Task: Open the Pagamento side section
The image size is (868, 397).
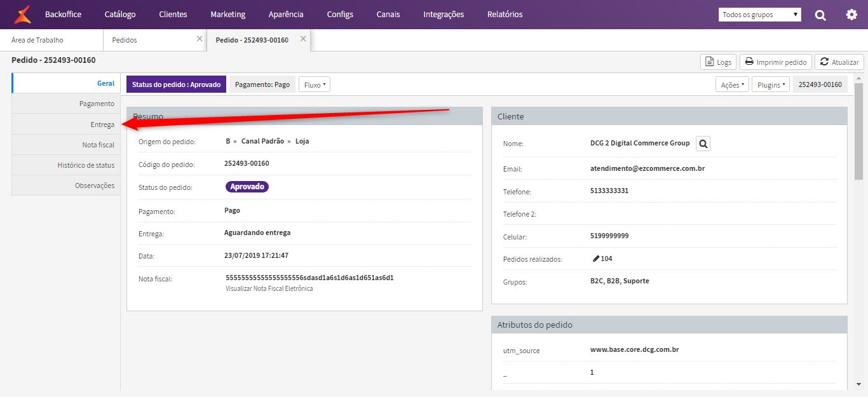Action: 66,104
